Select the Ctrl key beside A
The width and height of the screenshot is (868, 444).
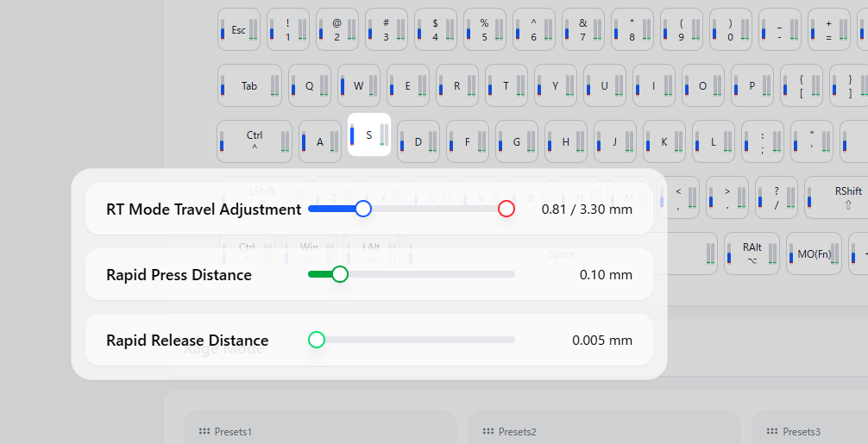pyautogui.click(x=255, y=141)
